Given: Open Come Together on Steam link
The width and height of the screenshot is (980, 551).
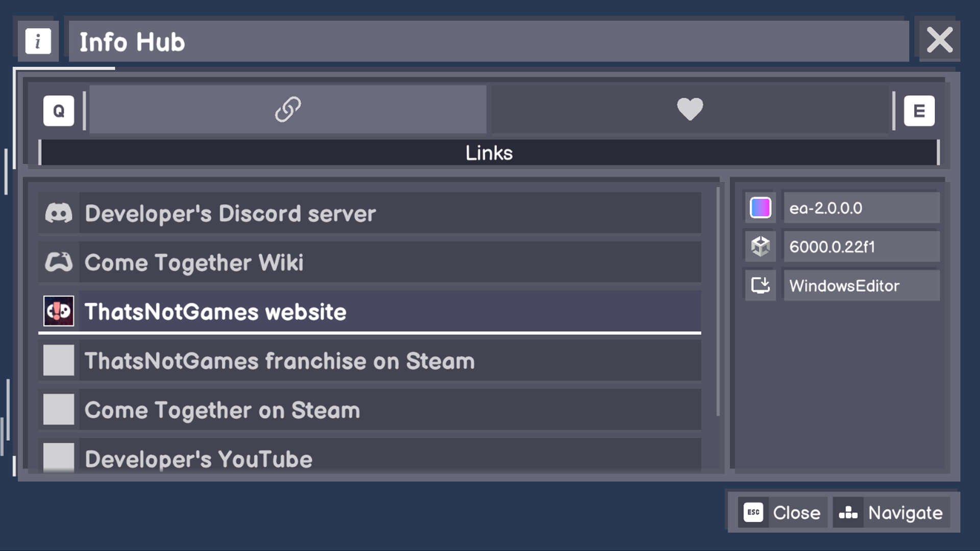Looking at the screenshot, I should pyautogui.click(x=369, y=410).
